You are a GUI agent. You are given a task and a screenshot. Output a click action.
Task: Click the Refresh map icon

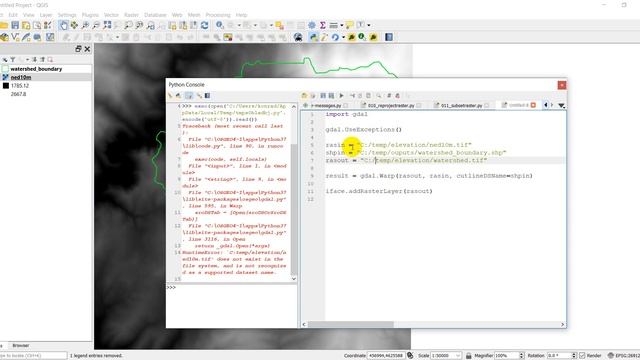tap(204, 25)
